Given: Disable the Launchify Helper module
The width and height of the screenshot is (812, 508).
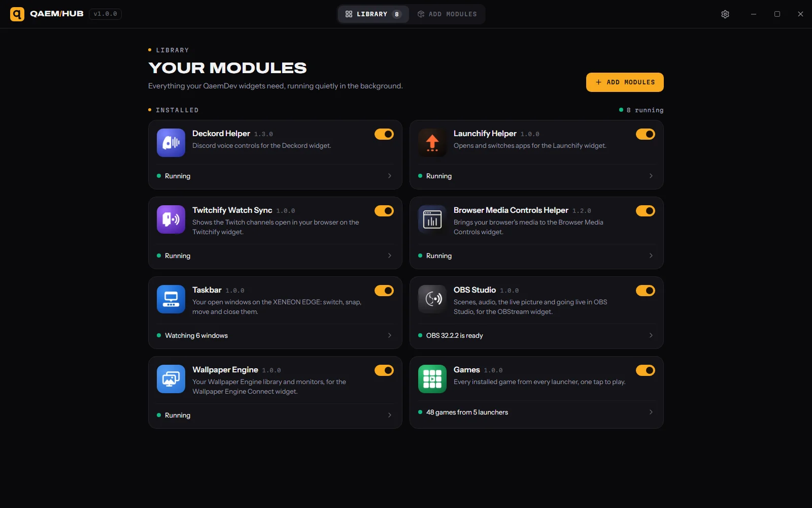Looking at the screenshot, I should click(x=646, y=134).
